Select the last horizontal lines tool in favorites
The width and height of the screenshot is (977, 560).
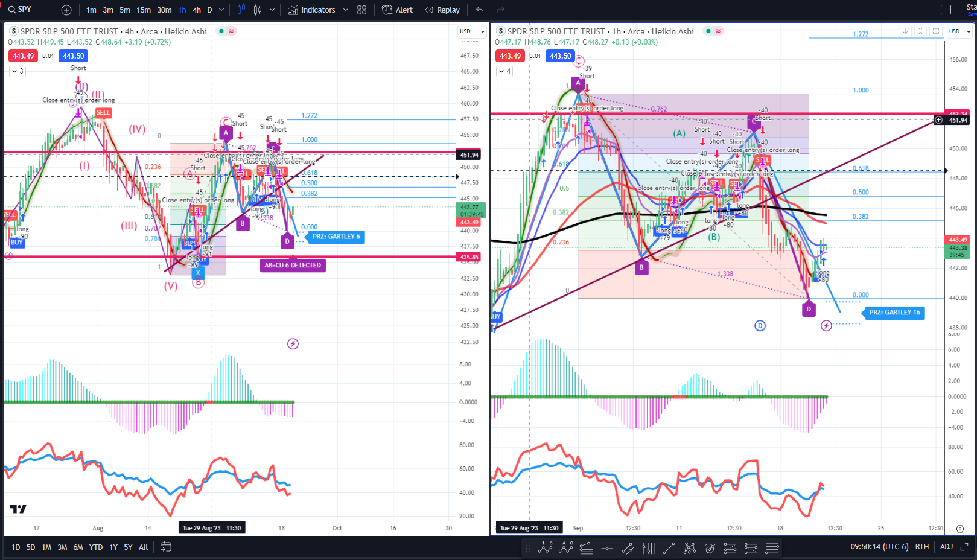tap(772, 548)
